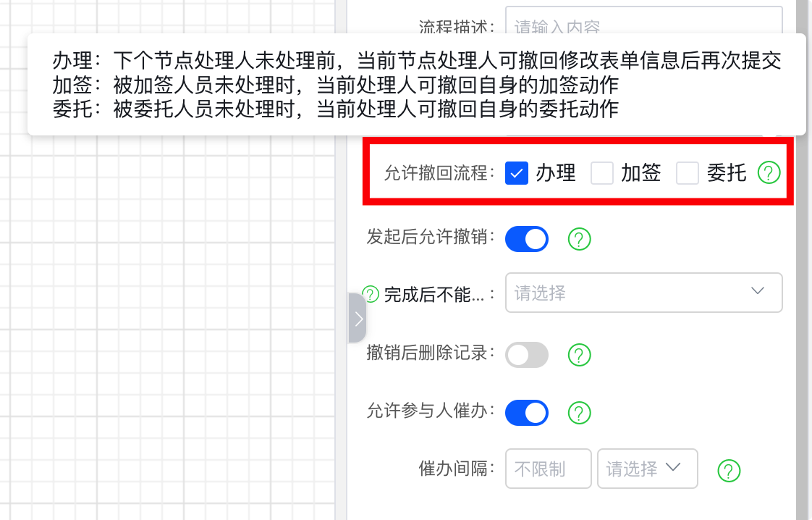Click help icon next to 发起后允许撤销 switch

click(580, 239)
